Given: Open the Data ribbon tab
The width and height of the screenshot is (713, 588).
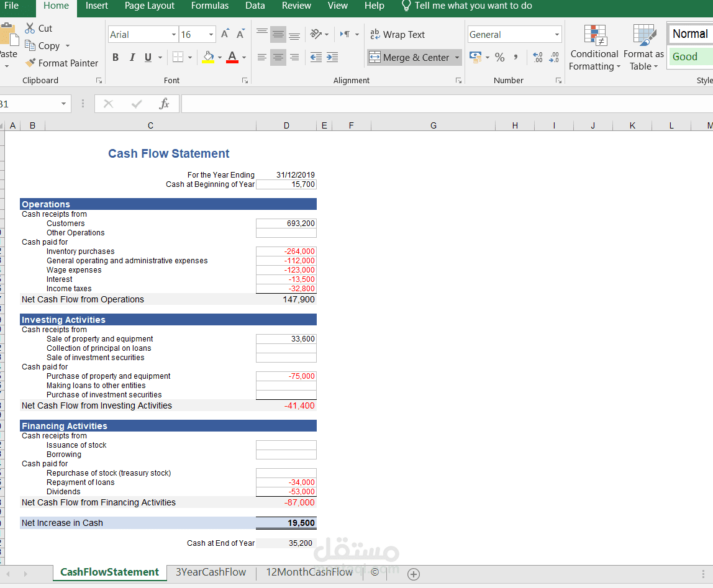Looking at the screenshot, I should tap(255, 6).
